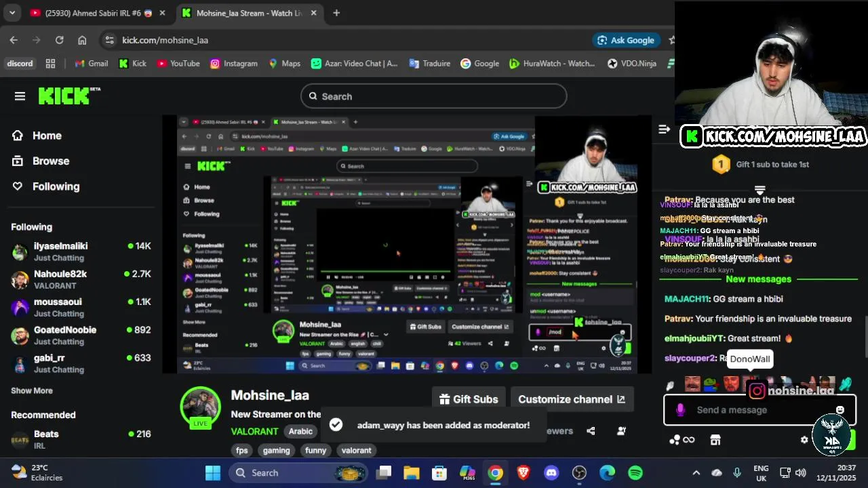Click in Send a message field
The image size is (868, 488).
(x=759, y=410)
